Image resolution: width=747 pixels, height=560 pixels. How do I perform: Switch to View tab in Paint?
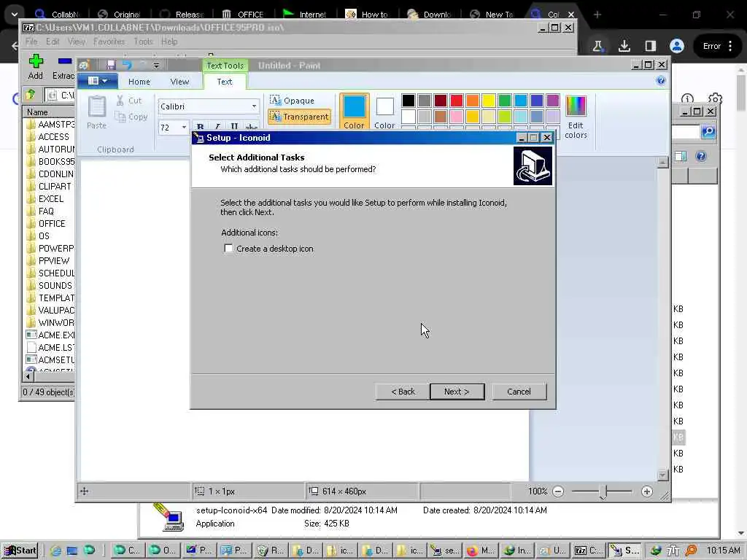point(179,82)
